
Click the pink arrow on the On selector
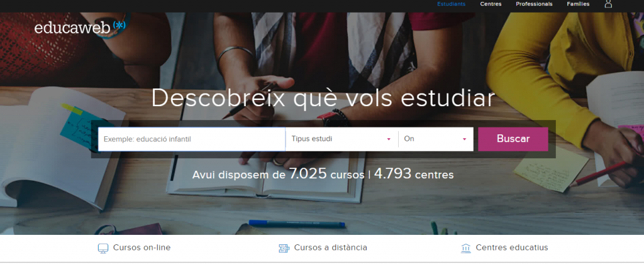point(465,139)
